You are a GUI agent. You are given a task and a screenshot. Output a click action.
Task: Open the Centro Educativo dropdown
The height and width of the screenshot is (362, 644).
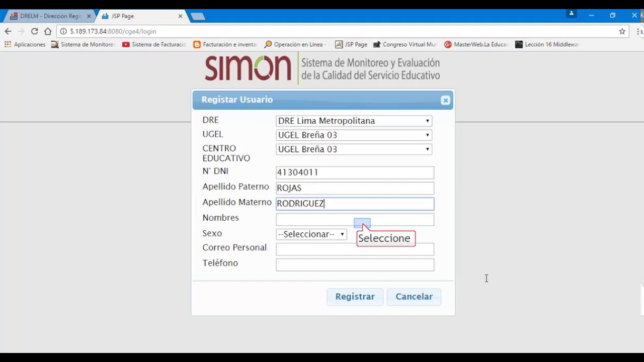click(354, 149)
